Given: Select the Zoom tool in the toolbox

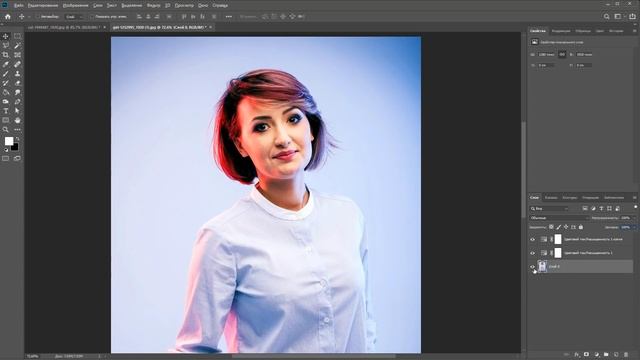Looking at the screenshot, I should 6,130.
